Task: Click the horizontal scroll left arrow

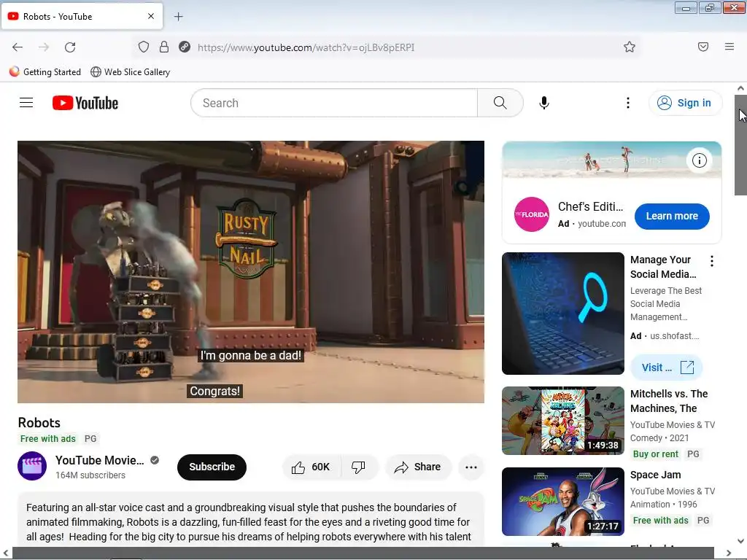Action: [6, 553]
